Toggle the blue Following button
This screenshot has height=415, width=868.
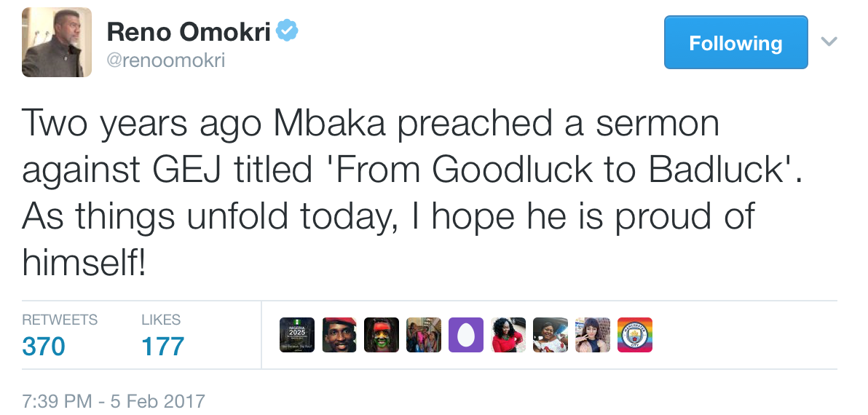735,43
